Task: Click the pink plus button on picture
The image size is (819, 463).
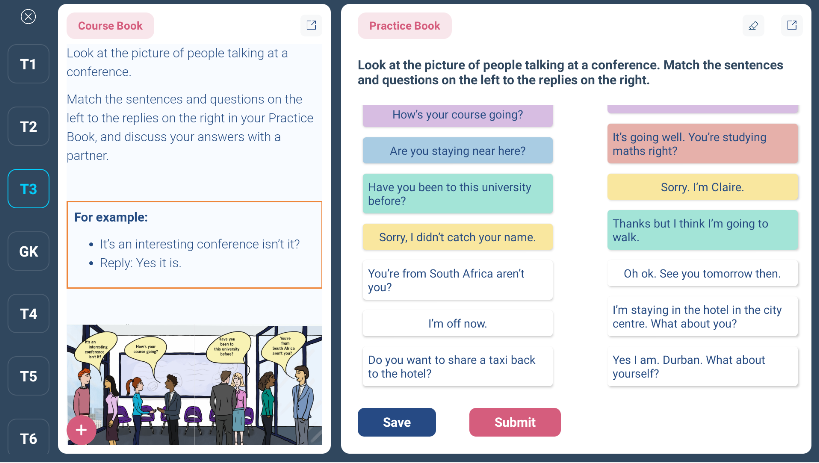Action: (x=81, y=430)
